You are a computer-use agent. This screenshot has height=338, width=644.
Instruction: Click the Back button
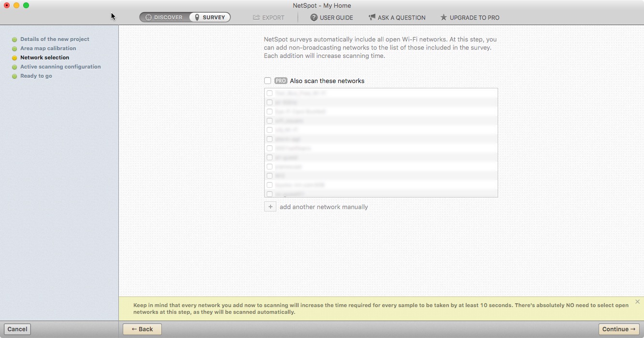[x=142, y=329]
